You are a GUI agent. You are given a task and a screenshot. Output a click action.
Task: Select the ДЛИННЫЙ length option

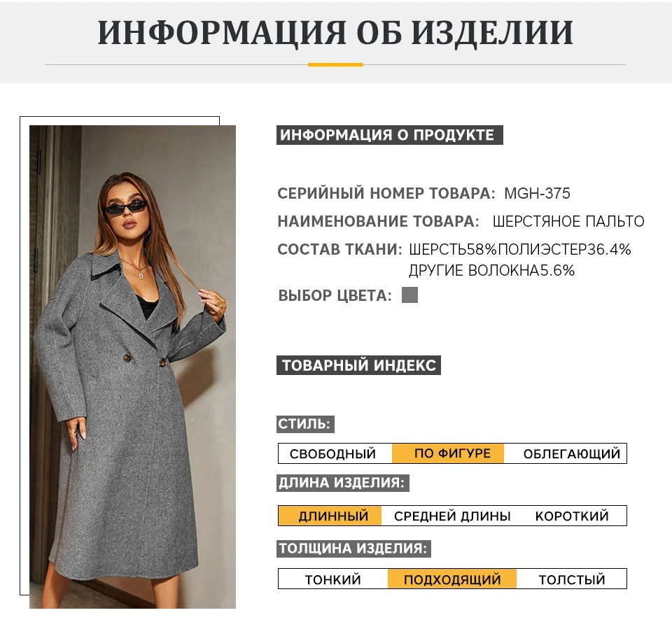[330, 516]
